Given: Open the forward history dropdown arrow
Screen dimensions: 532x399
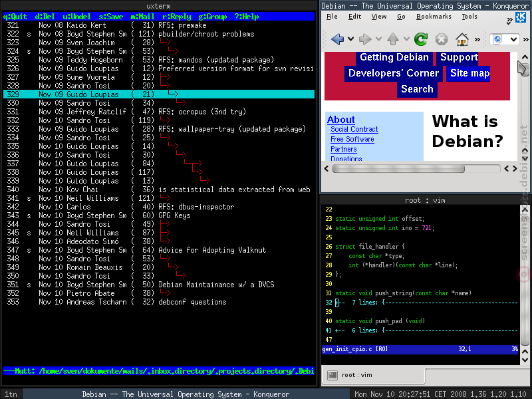Looking at the screenshot, I should [378, 39].
